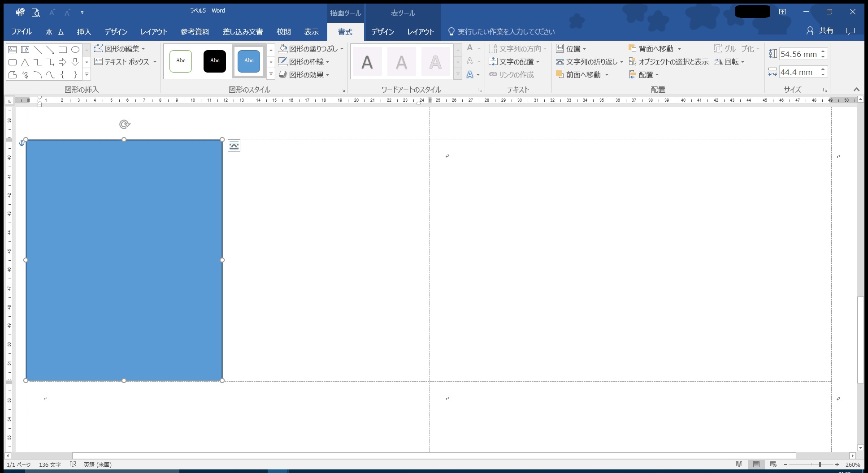Apply the black Abc shape style

coord(215,61)
